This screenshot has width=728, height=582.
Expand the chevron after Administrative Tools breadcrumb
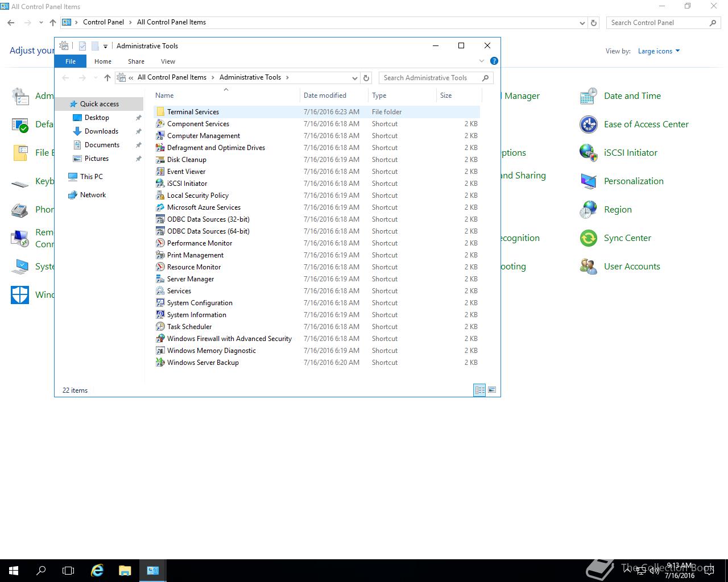pos(287,77)
